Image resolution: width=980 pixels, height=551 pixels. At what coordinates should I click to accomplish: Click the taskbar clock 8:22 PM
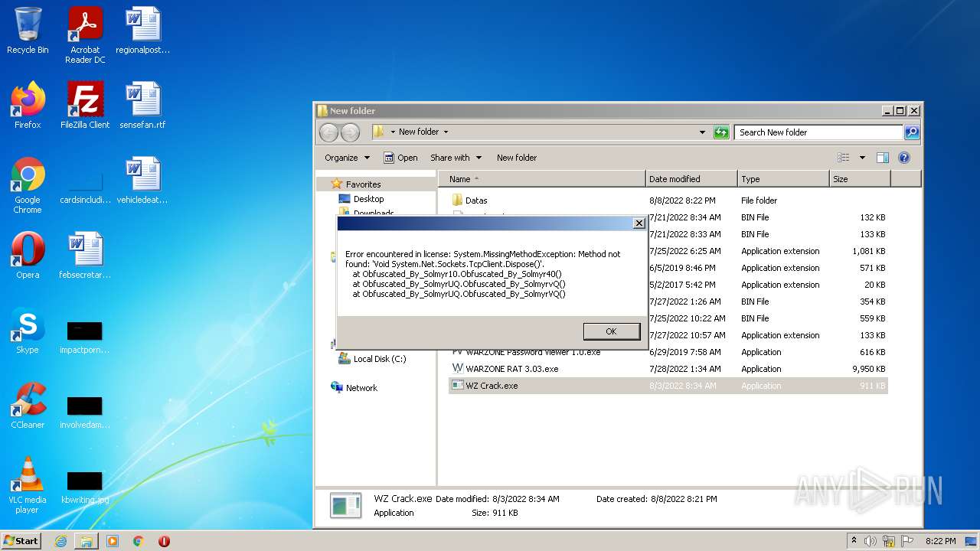[941, 541]
